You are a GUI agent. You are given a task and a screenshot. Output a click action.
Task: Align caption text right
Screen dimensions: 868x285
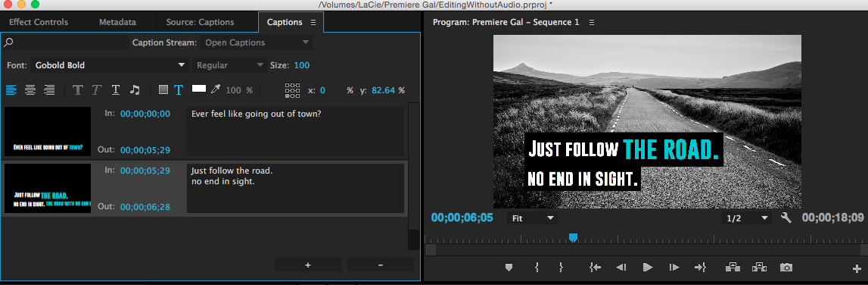pyautogui.click(x=49, y=90)
